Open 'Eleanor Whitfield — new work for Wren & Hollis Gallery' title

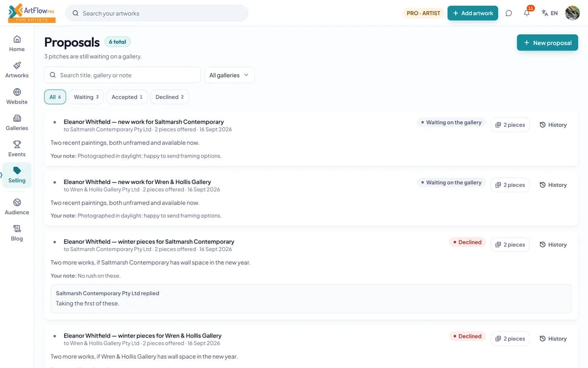coord(137,182)
